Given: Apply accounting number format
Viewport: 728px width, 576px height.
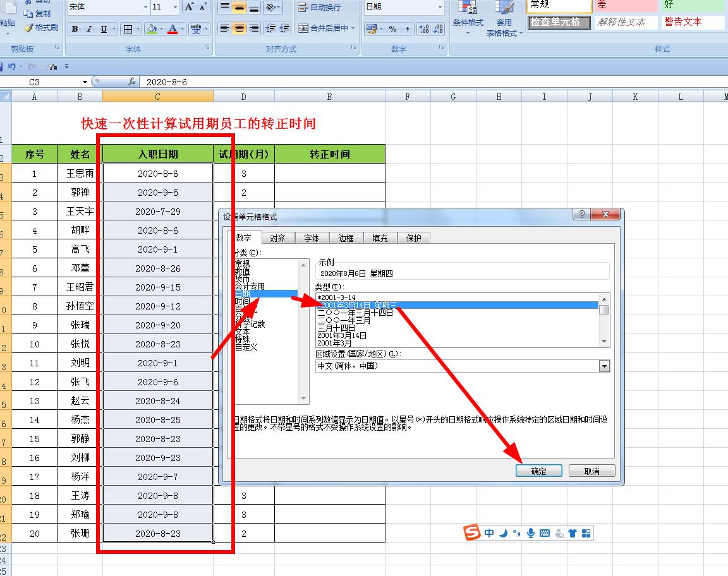Looking at the screenshot, I should (x=372, y=29).
